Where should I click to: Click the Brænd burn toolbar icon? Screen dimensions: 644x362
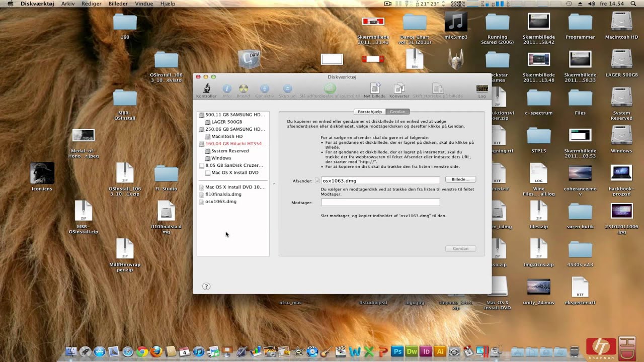click(x=243, y=89)
